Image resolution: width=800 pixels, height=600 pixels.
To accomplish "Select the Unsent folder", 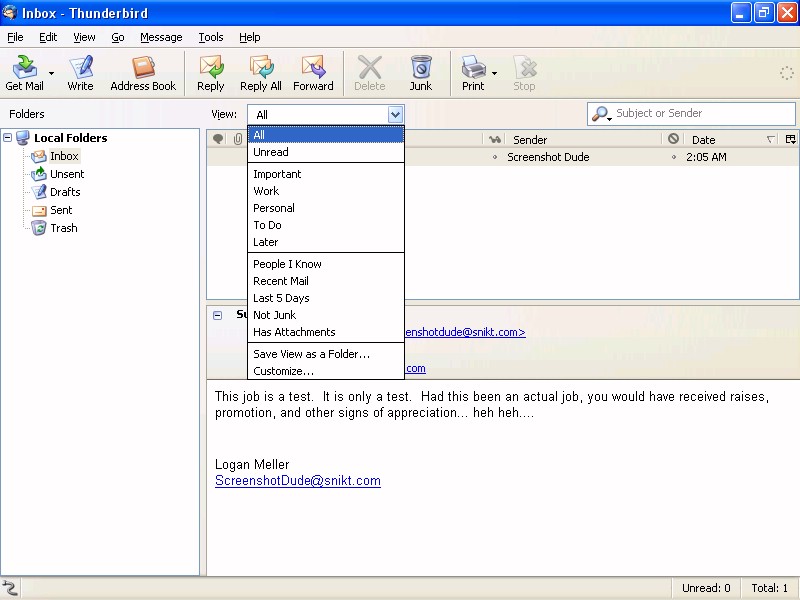I will point(67,174).
